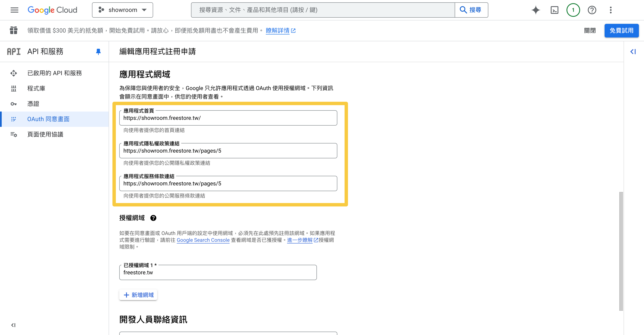Toggle the pin icon beside API 和服務
The height and width of the screenshot is (335, 644).
[x=98, y=52]
